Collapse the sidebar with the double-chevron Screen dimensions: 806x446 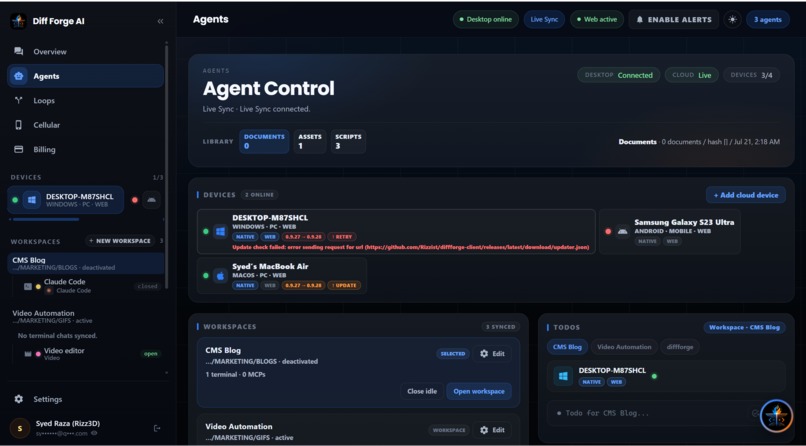click(160, 21)
